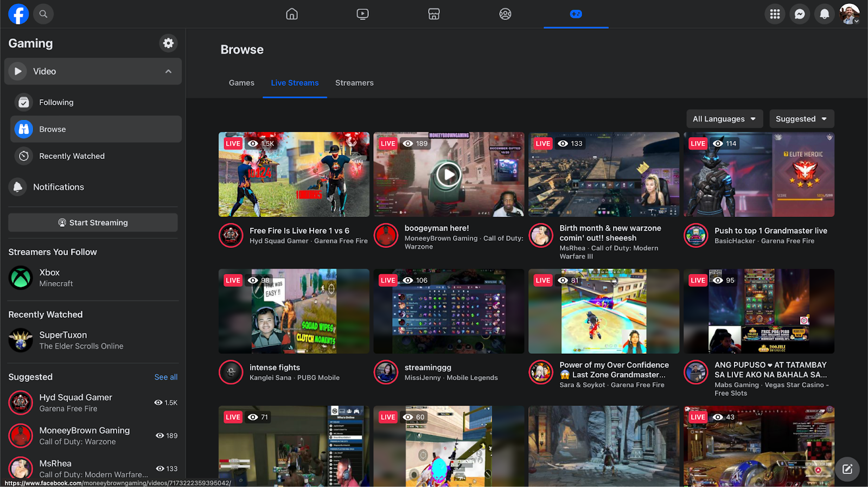Switch to the Games tab
The height and width of the screenshot is (487, 868).
(241, 83)
